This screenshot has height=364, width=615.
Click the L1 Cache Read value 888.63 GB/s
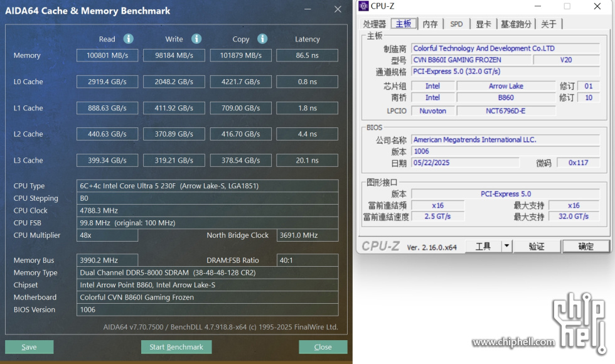coord(107,108)
